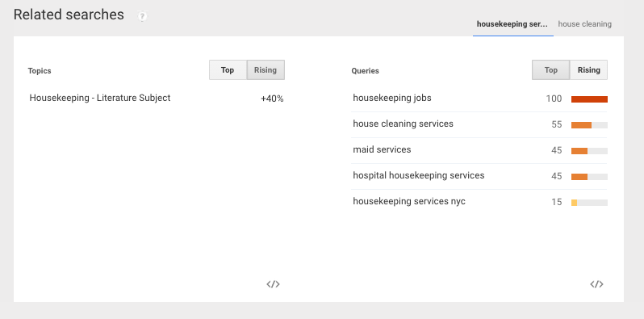644x319 pixels.
Task: Click the hospital housekeeping services score bar
Action: (589, 177)
